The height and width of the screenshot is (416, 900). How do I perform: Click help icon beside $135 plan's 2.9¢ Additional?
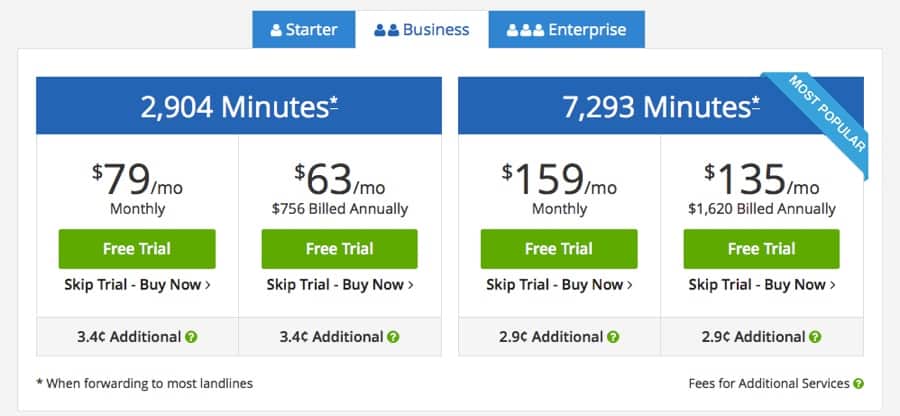[x=815, y=337]
